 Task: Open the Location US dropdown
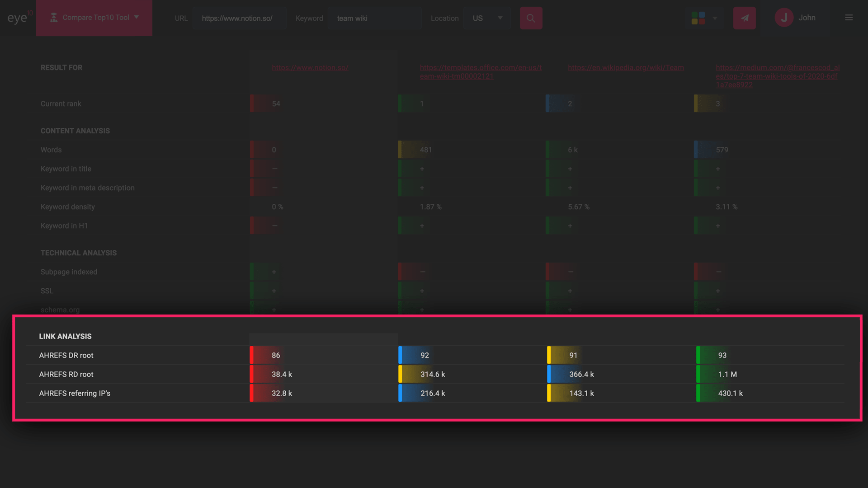[487, 18]
